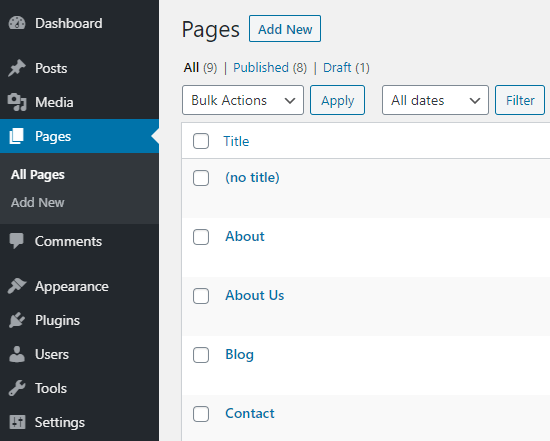Tick the checkbox next to Blog
The height and width of the screenshot is (441, 550).
[x=201, y=355]
